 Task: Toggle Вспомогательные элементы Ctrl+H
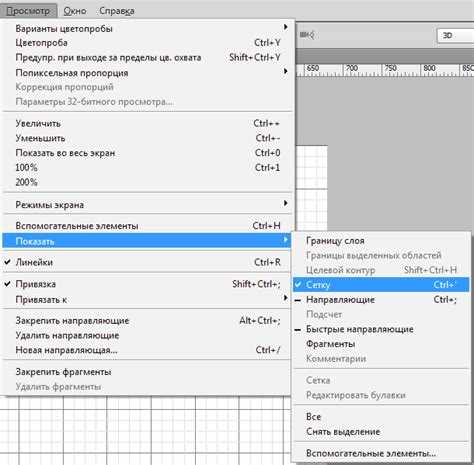coord(147,226)
